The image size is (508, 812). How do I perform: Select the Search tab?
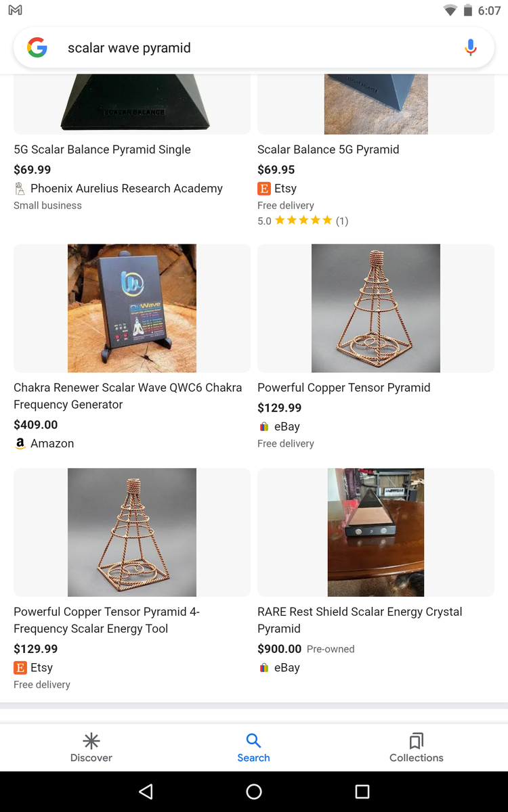coord(253,747)
